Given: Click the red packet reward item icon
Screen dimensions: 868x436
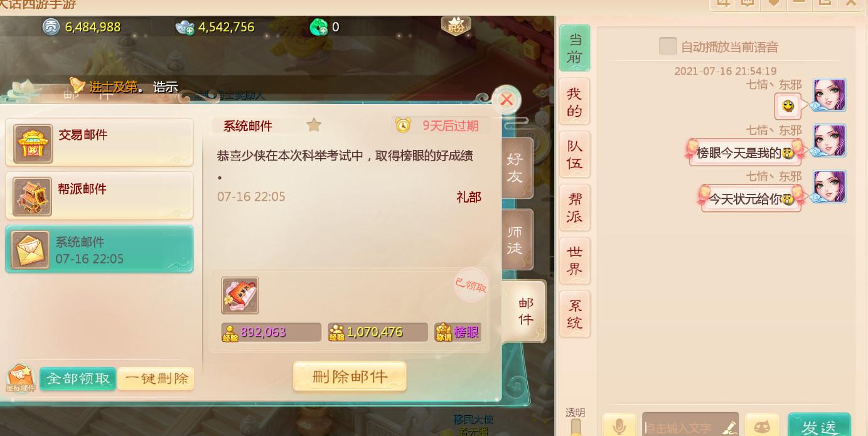Looking at the screenshot, I should click(x=240, y=295).
